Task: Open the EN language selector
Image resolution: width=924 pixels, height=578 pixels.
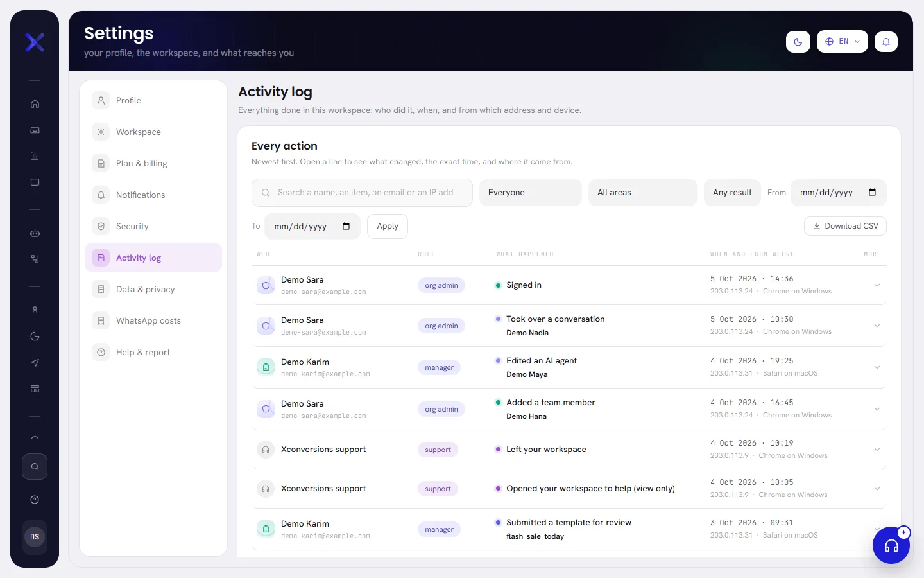Action: click(843, 42)
